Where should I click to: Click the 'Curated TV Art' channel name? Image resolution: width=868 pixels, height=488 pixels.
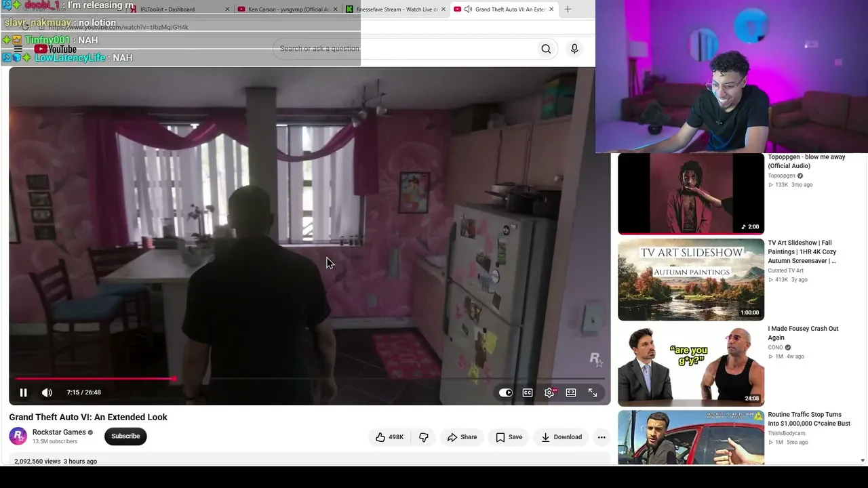785,270
